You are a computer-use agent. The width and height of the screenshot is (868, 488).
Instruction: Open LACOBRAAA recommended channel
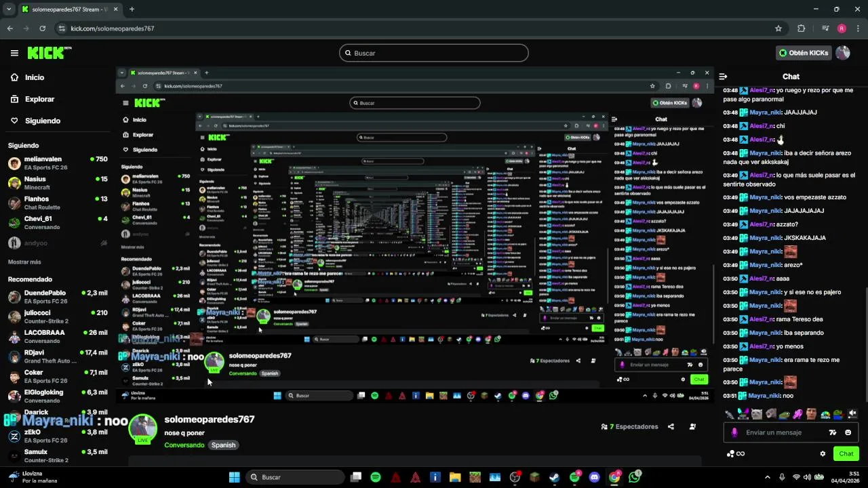(x=58, y=336)
